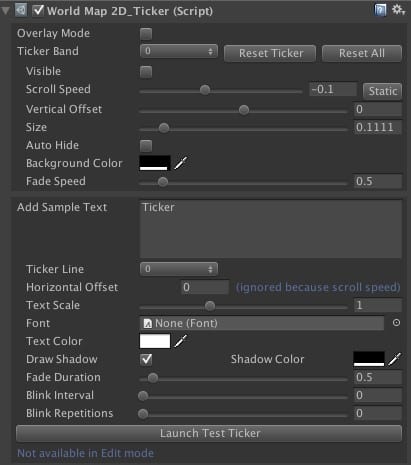The height and width of the screenshot is (465, 411).
Task: Click the Size value field showing 0.1111
Action: pyautogui.click(x=377, y=127)
